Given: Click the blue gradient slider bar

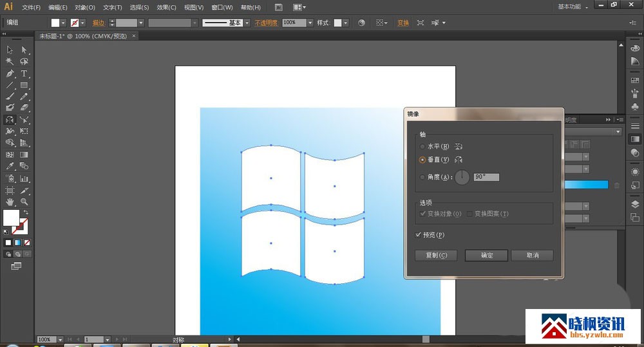Looking at the screenshot, I should pyautogui.click(x=586, y=185).
